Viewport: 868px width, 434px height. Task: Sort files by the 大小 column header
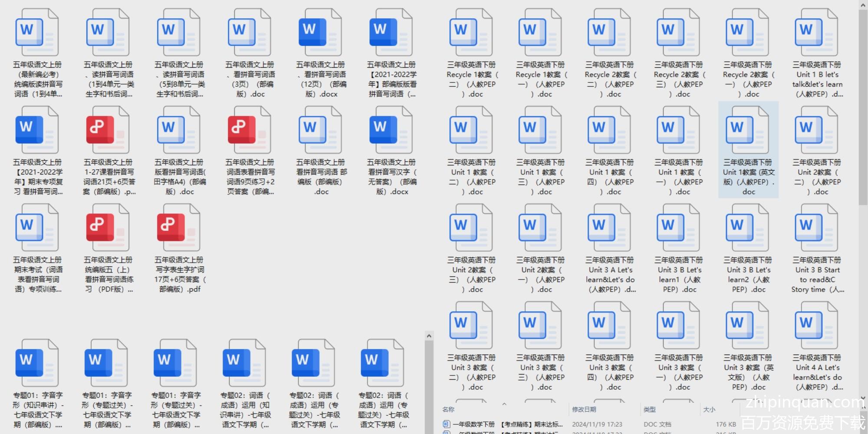pos(709,409)
